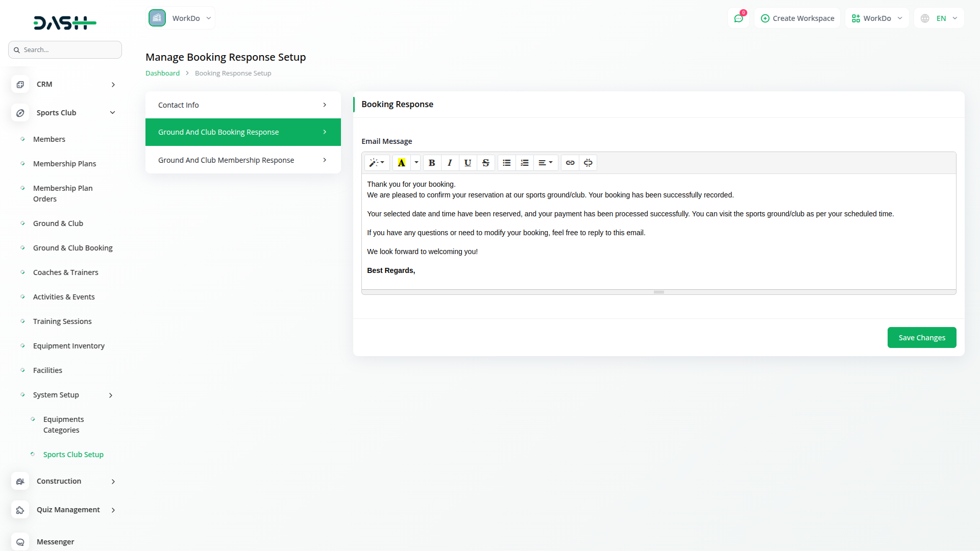The image size is (980, 551).
Task: Go to Training Sessions
Action: click(62, 321)
